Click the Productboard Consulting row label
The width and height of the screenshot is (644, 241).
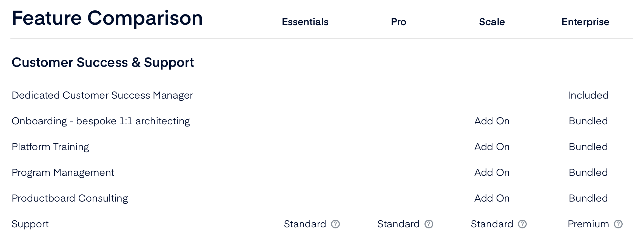coord(70,198)
